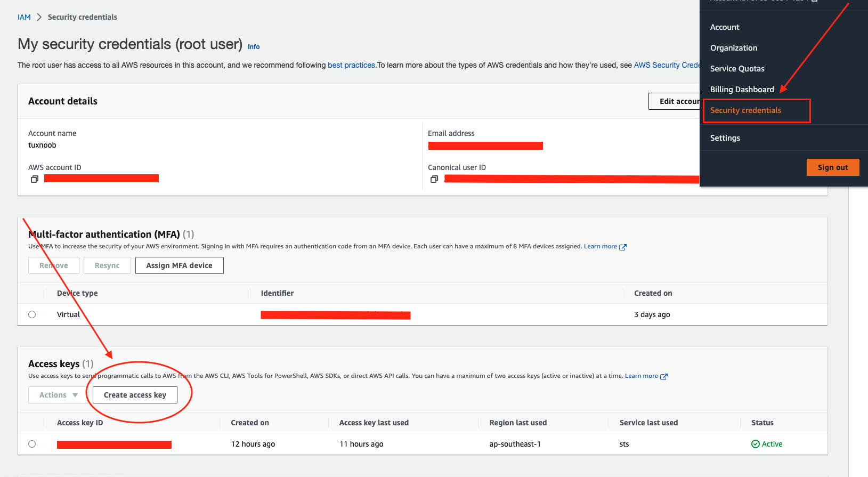Click the Access key ID column header
This screenshot has height=477, width=868.
tap(80, 423)
